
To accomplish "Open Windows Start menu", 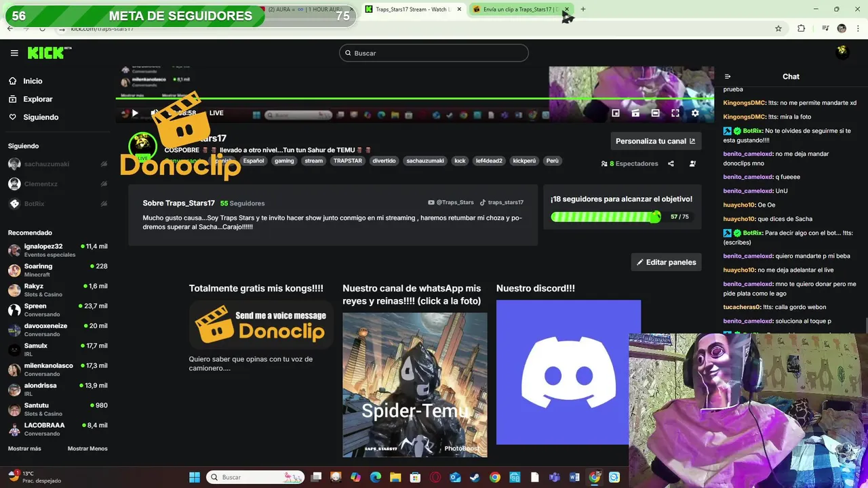I will (195, 477).
